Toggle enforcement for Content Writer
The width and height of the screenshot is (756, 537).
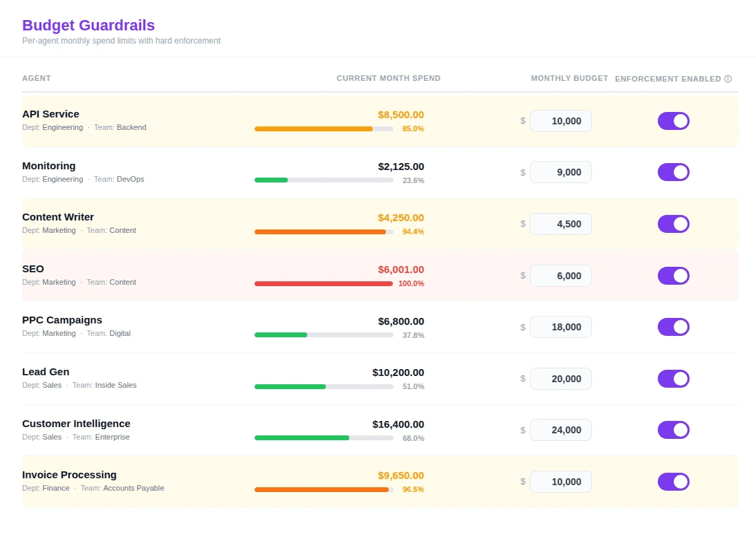click(x=674, y=224)
